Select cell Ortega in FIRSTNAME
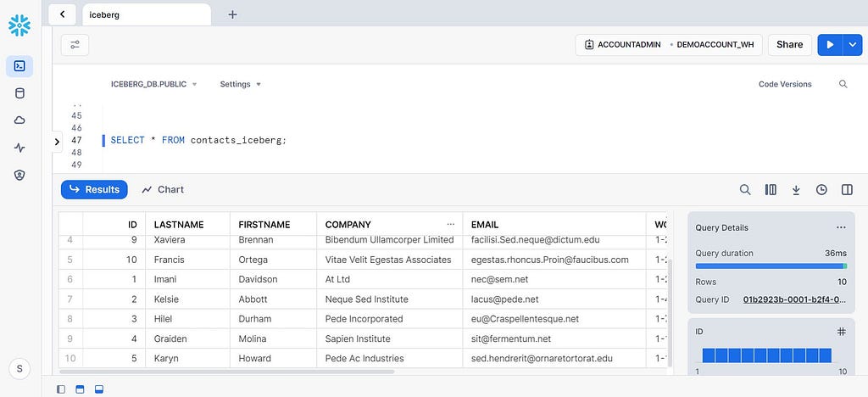 click(x=273, y=259)
